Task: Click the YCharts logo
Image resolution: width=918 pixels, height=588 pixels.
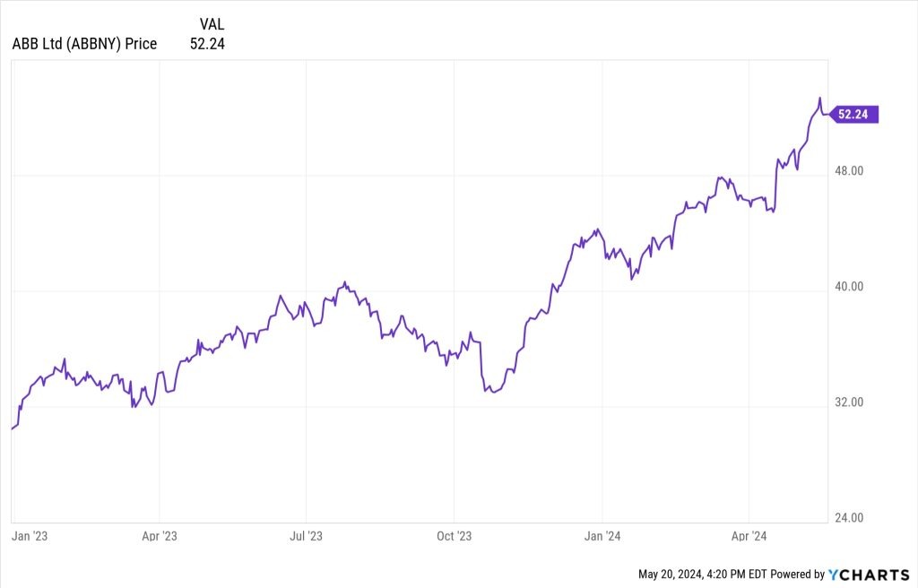Action: click(870, 574)
